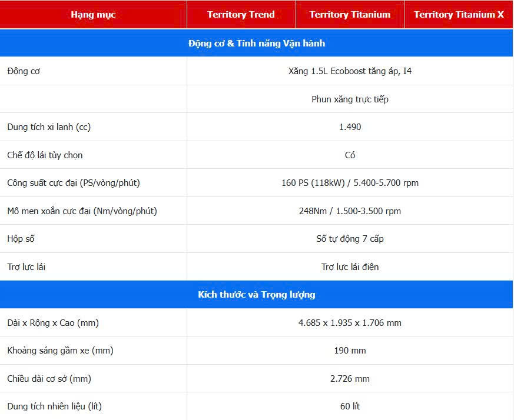Select 'Trợ lực lái điện' value
Screen dimensions: 514x420
[350, 266]
